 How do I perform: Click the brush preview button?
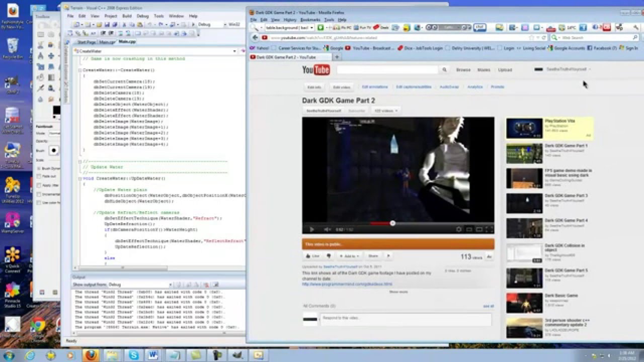click(x=54, y=150)
